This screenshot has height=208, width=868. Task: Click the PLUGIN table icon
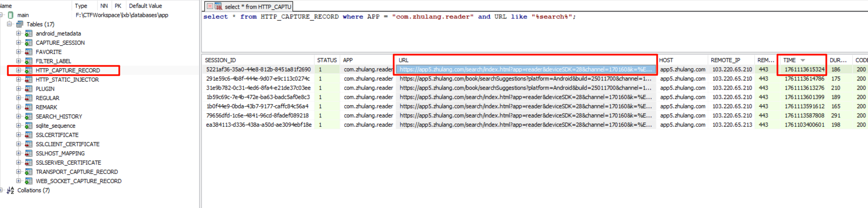(29, 89)
